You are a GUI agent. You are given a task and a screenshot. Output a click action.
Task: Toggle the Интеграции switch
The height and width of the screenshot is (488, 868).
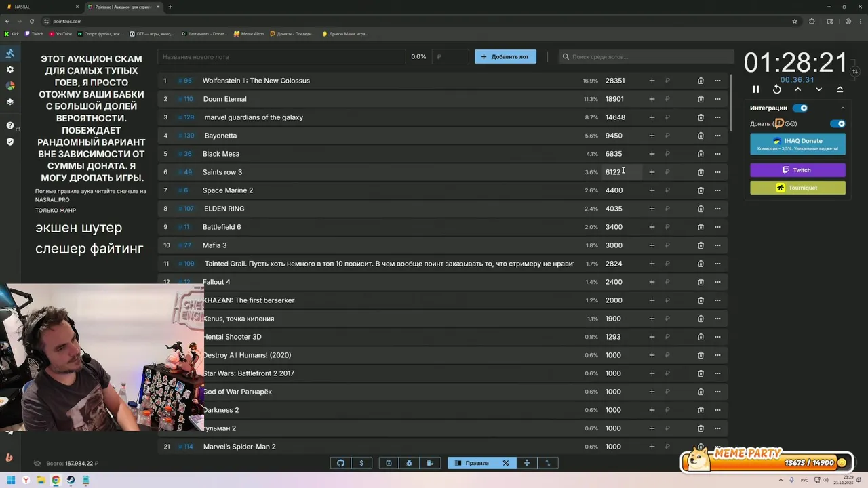coord(800,108)
